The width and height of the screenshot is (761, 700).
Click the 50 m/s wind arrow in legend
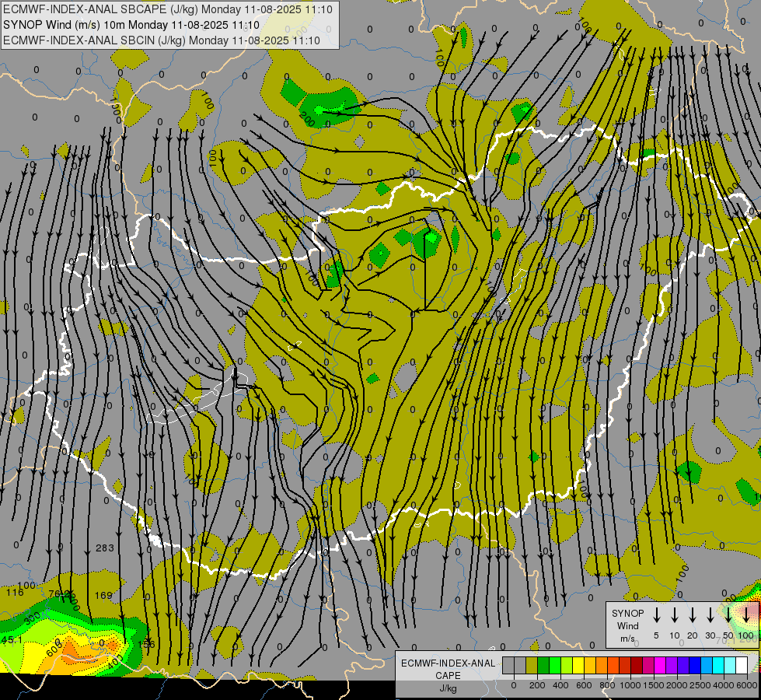click(x=728, y=614)
